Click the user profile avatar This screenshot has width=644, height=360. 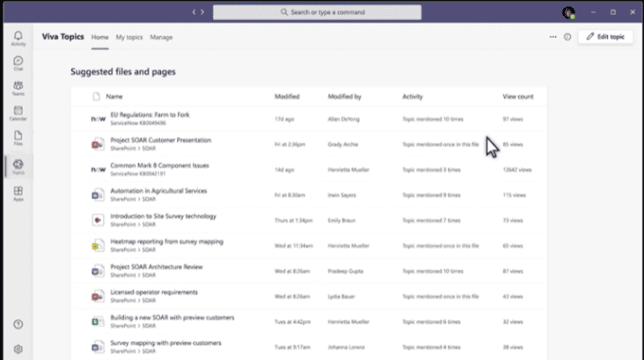tap(568, 12)
